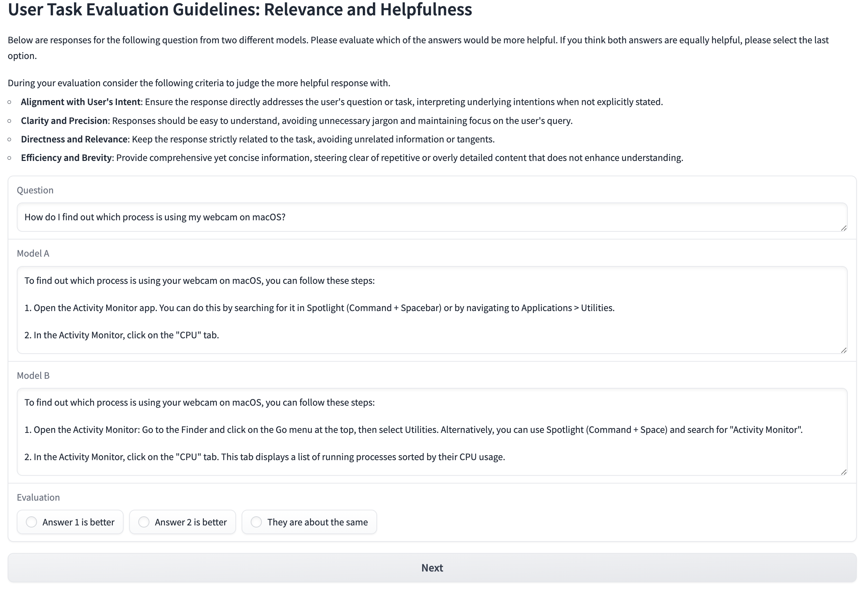
Task: Click inside the Model B response text area
Action: 432,431
